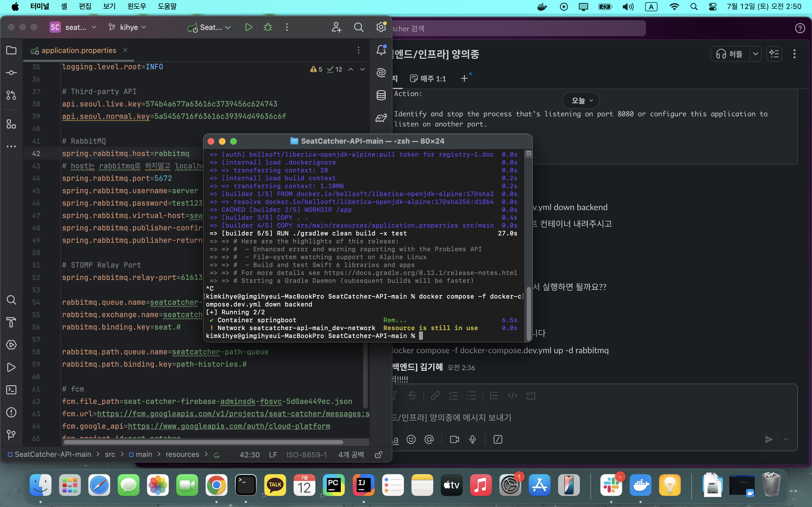
Task: Open the Git tool window icon
Action: click(11, 435)
